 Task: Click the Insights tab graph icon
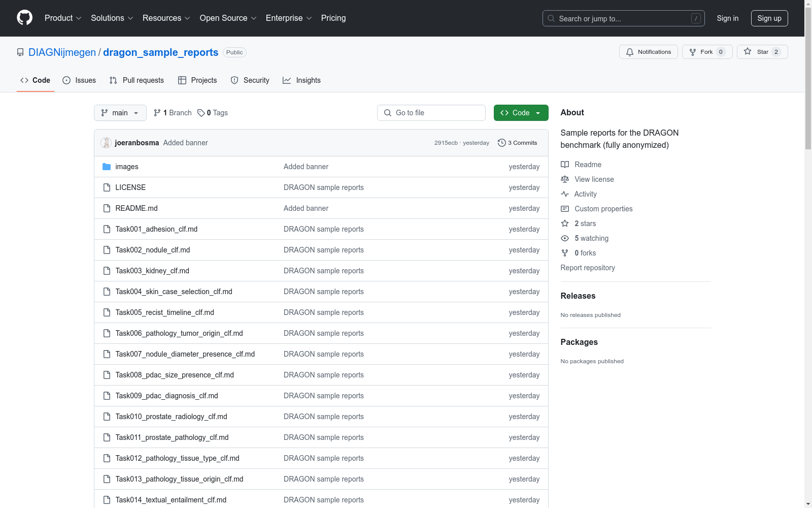(287, 80)
